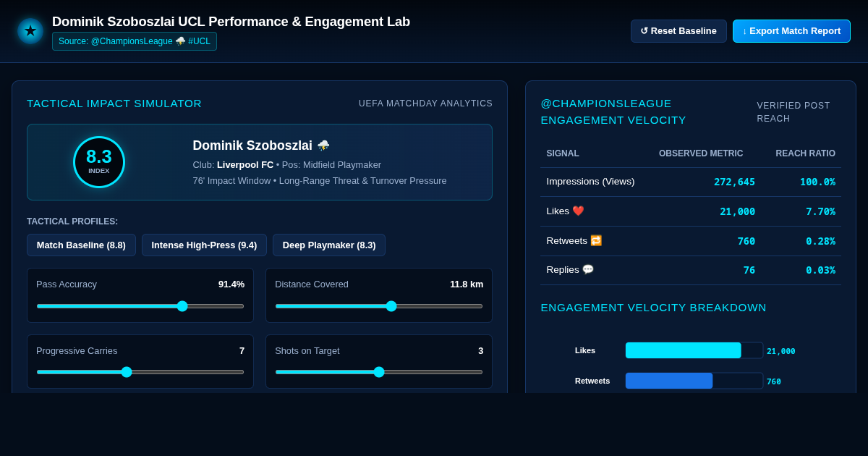Click the 11.8 km distance value

467,284
